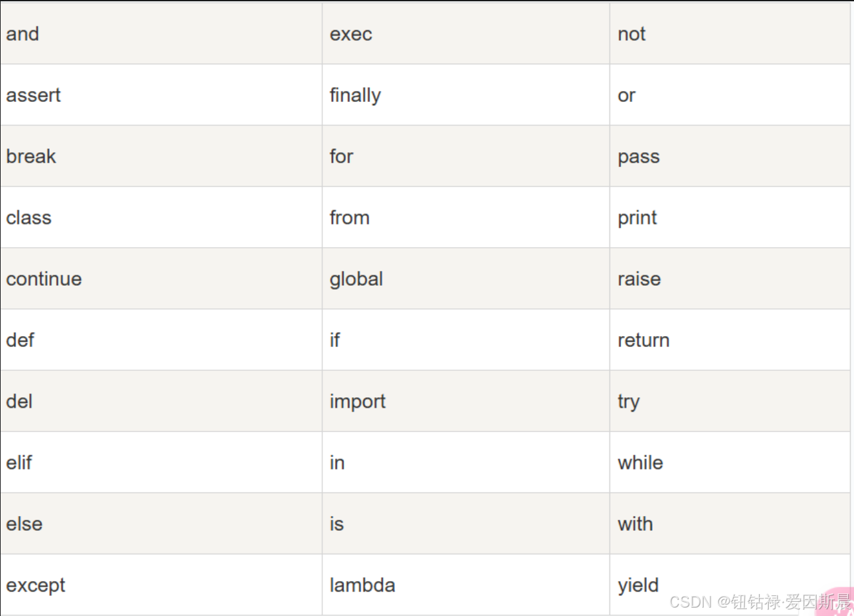Select the 'assert' table entry
854x616 pixels.
(33, 95)
